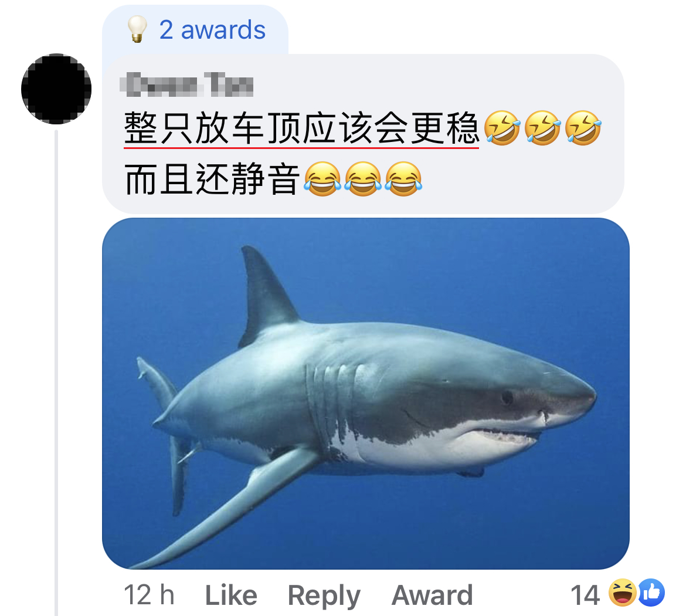Click the middle tears-of-joy emoji
Image resolution: width=686 pixels, height=616 pixels.
[363, 178]
